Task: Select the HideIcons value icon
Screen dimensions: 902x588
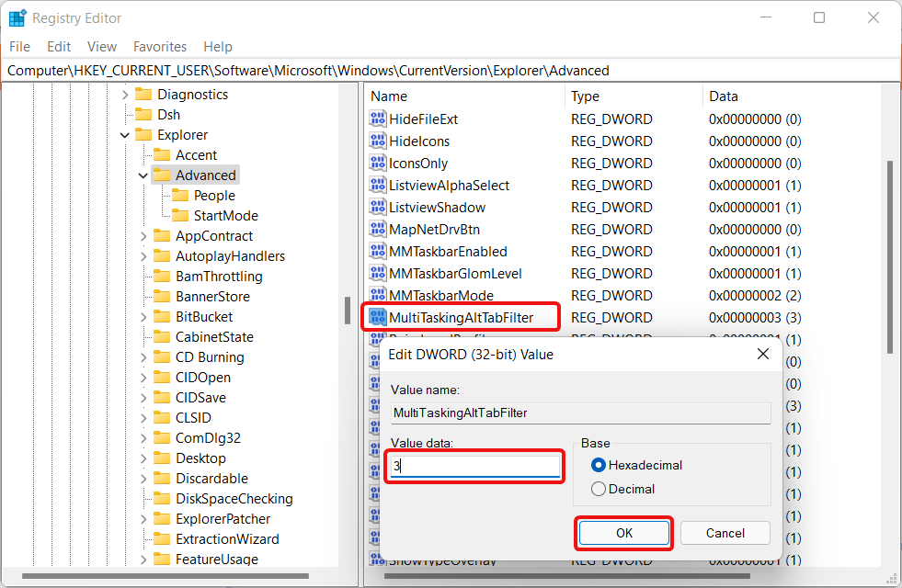Action: (x=377, y=141)
